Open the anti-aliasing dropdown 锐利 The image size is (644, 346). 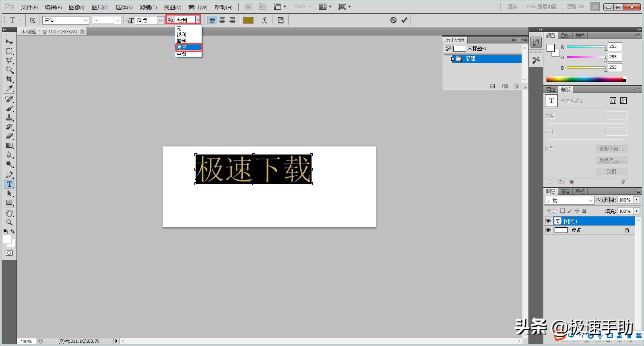[198, 20]
